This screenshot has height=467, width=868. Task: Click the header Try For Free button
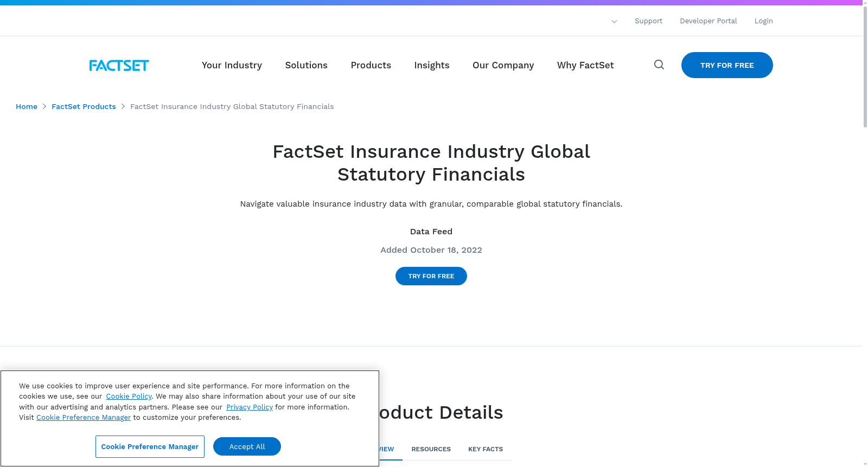pos(727,65)
